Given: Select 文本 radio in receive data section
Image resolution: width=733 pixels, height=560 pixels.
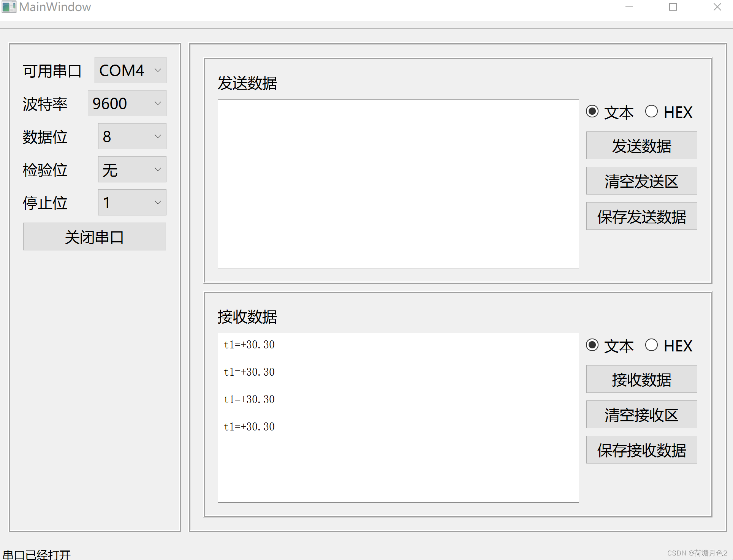Looking at the screenshot, I should [610, 346].
